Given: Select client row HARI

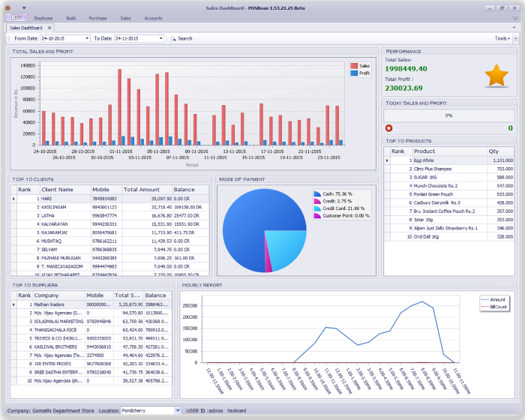Looking at the screenshot, I should pyautogui.click(x=109, y=199).
